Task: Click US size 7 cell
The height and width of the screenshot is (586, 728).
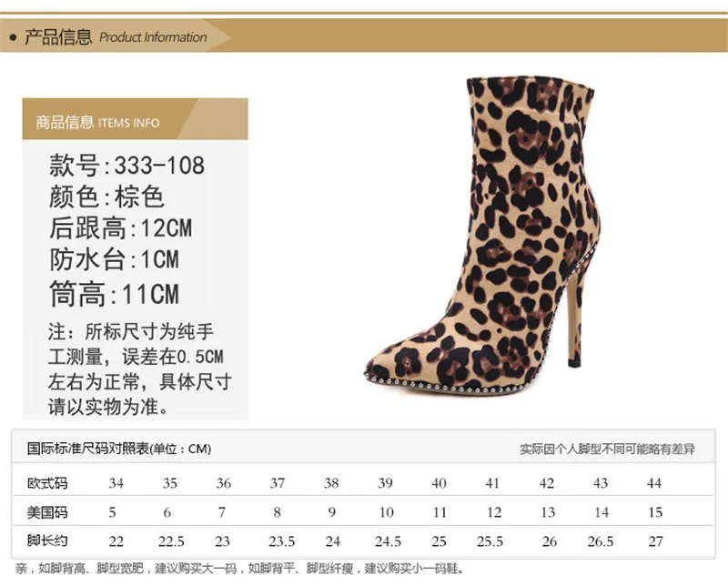Action: pyautogui.click(x=222, y=512)
